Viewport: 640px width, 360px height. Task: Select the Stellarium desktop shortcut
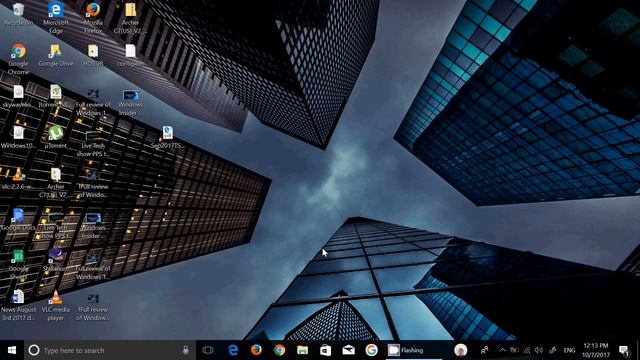point(56,260)
